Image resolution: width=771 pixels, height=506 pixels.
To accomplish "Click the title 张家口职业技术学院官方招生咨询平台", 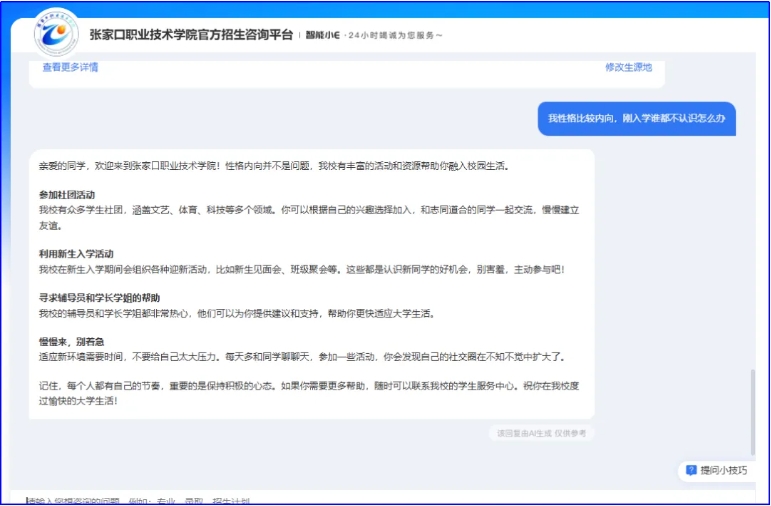I will [191, 35].
